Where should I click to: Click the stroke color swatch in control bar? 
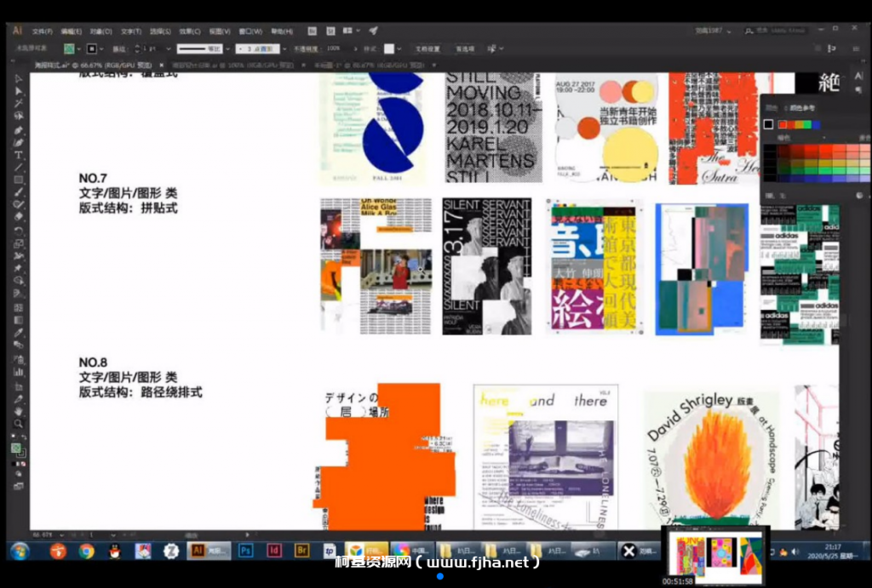pos(92,49)
